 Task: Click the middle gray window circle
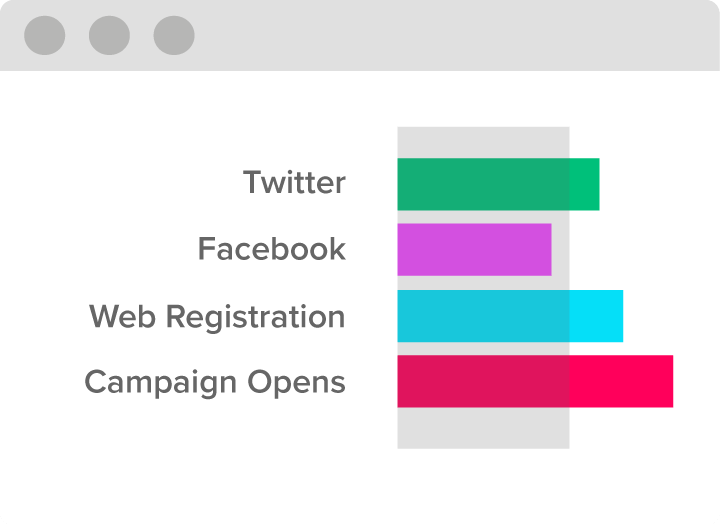click(x=109, y=35)
